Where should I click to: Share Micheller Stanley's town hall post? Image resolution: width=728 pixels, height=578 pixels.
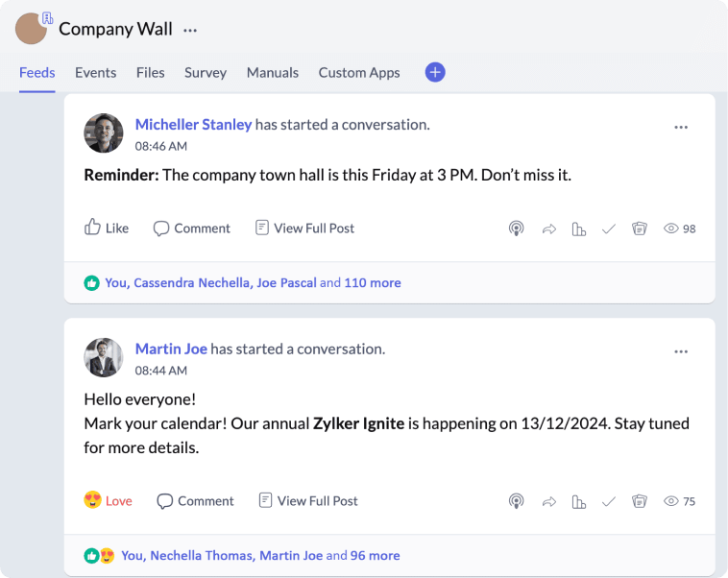(549, 229)
